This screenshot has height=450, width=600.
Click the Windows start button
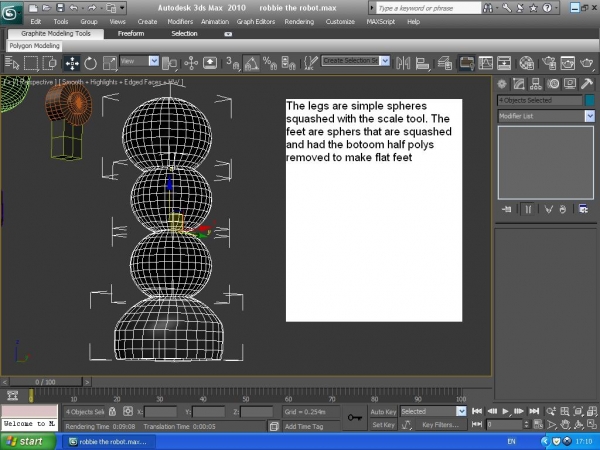[28, 442]
